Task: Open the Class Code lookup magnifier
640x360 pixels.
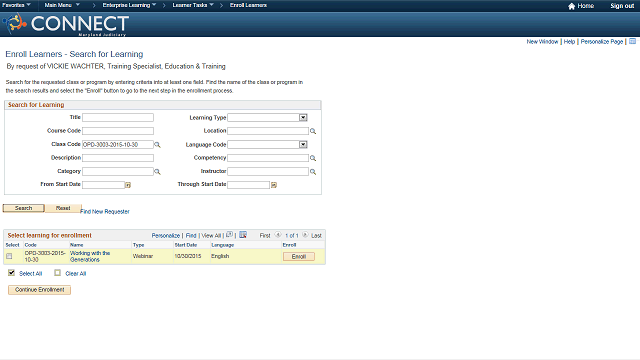Action: click(x=157, y=145)
